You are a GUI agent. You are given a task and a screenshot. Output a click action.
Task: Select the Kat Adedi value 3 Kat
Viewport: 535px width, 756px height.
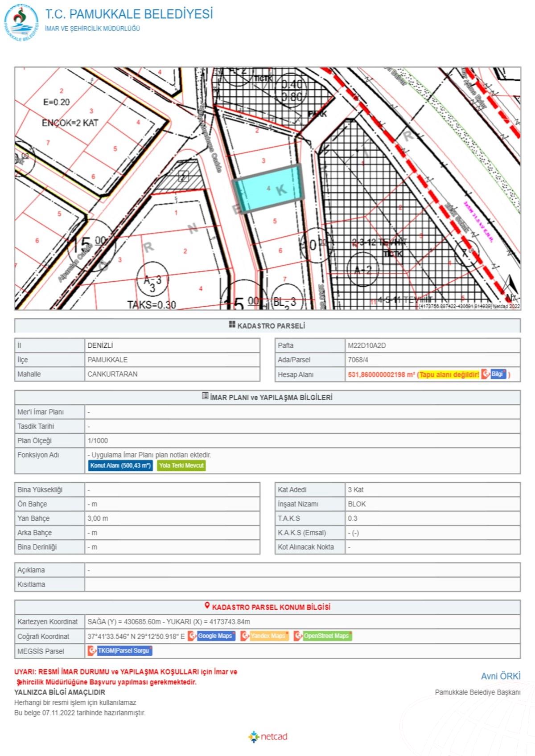[x=355, y=490]
